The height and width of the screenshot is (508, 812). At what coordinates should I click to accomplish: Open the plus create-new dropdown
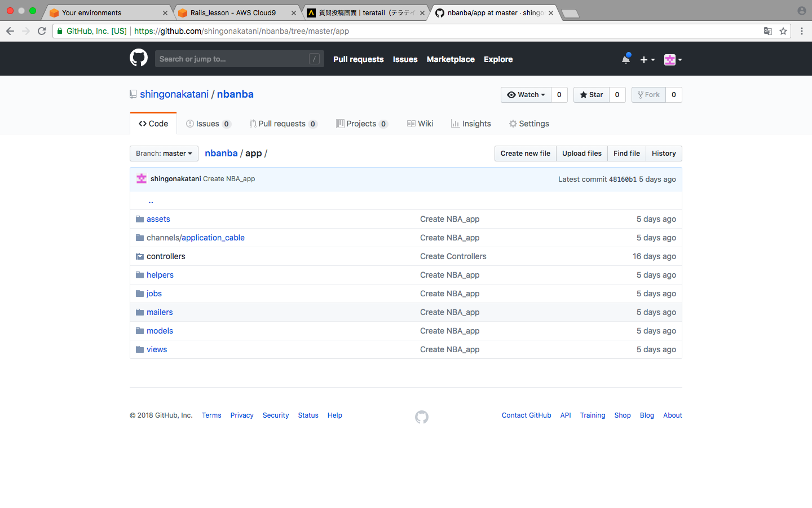click(x=647, y=59)
